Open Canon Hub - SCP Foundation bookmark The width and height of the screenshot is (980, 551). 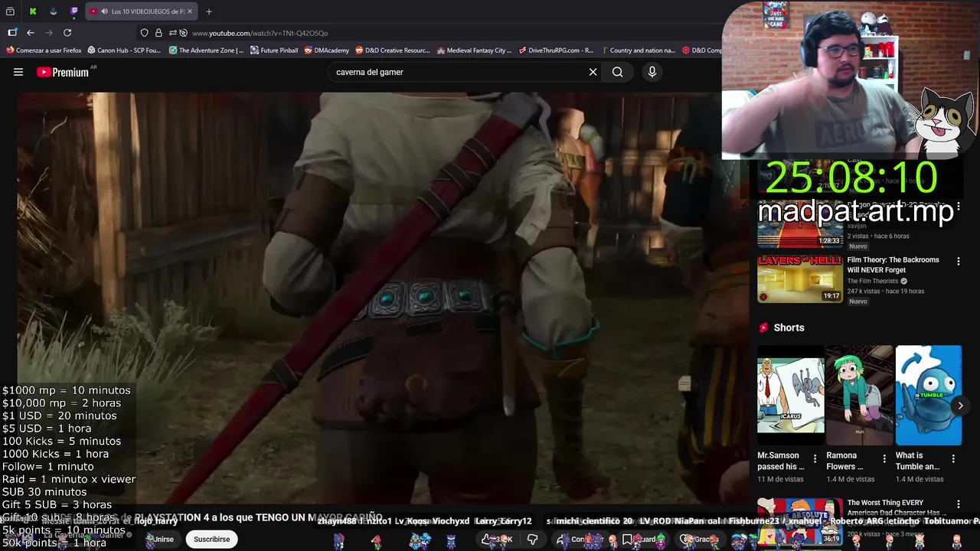coord(124,51)
